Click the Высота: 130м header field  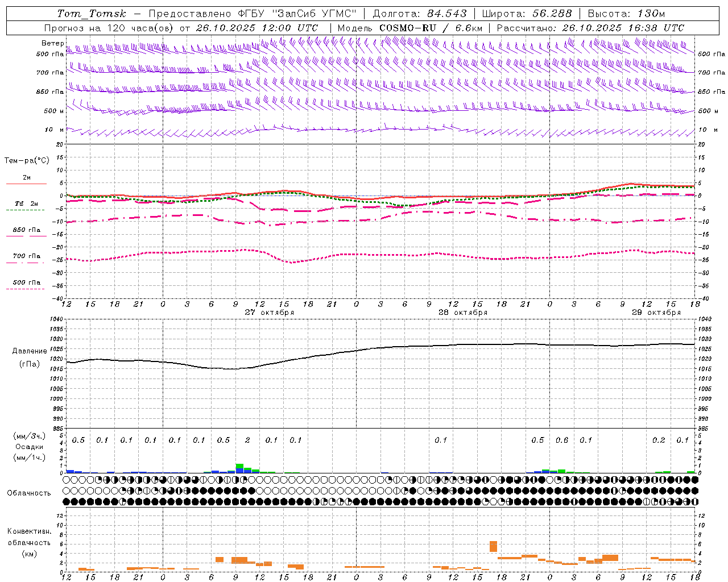tap(626, 14)
